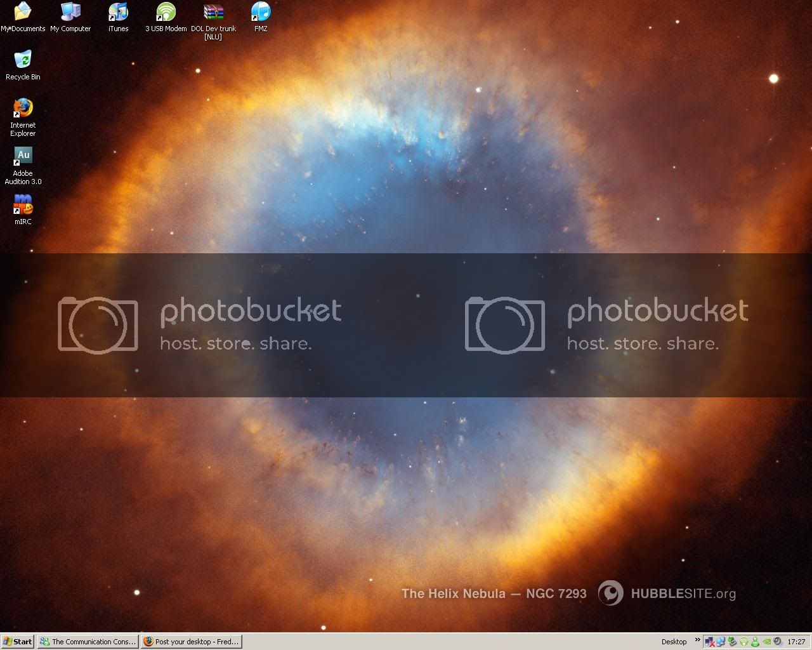This screenshot has width=812, height=650.
Task: Select the mIRC desktop shortcut
Action: (23, 205)
